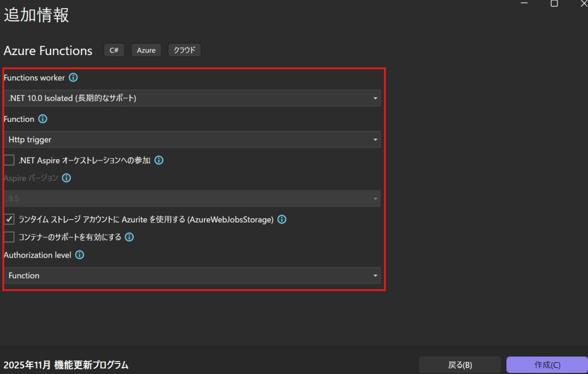Maximize the dialog window
Image resolution: width=588 pixels, height=374 pixels.
[554, 4]
